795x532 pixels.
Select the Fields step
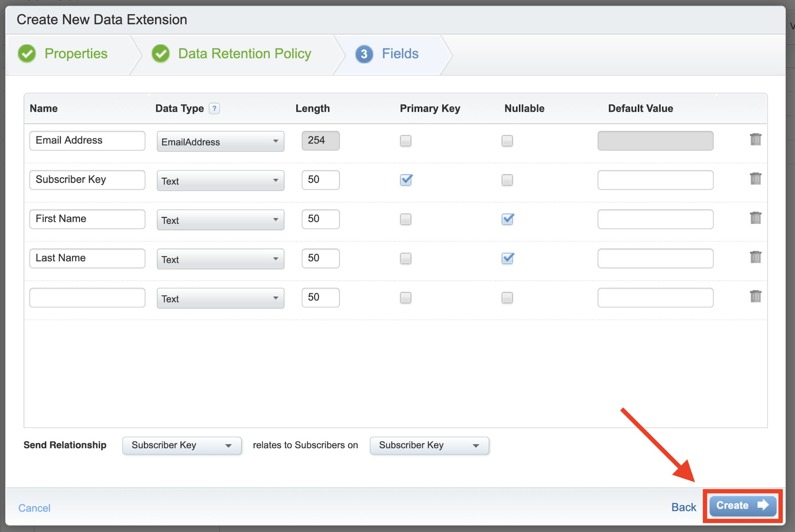pos(387,54)
